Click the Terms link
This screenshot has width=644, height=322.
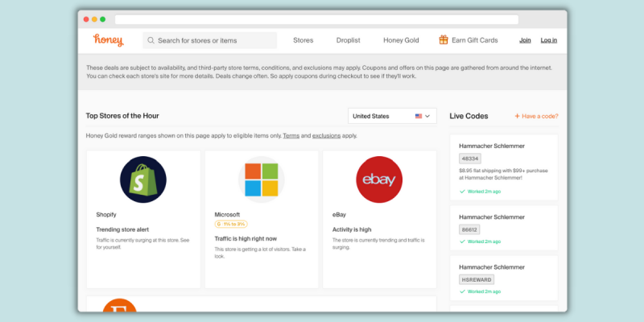pyautogui.click(x=291, y=135)
